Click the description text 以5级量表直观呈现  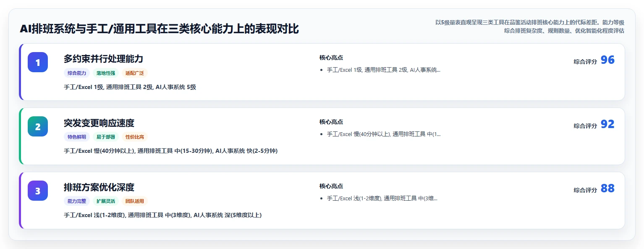coord(530,26)
